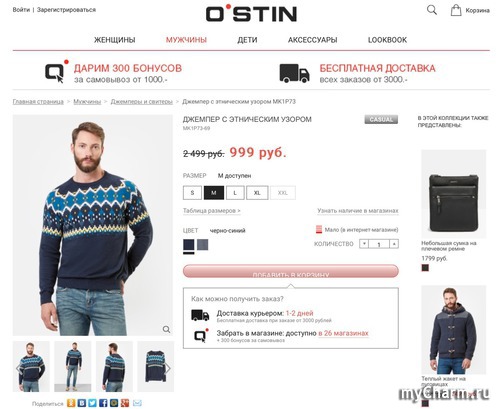Click Узнать наличие в магазинах link
500x409 pixels.
pos(358,211)
